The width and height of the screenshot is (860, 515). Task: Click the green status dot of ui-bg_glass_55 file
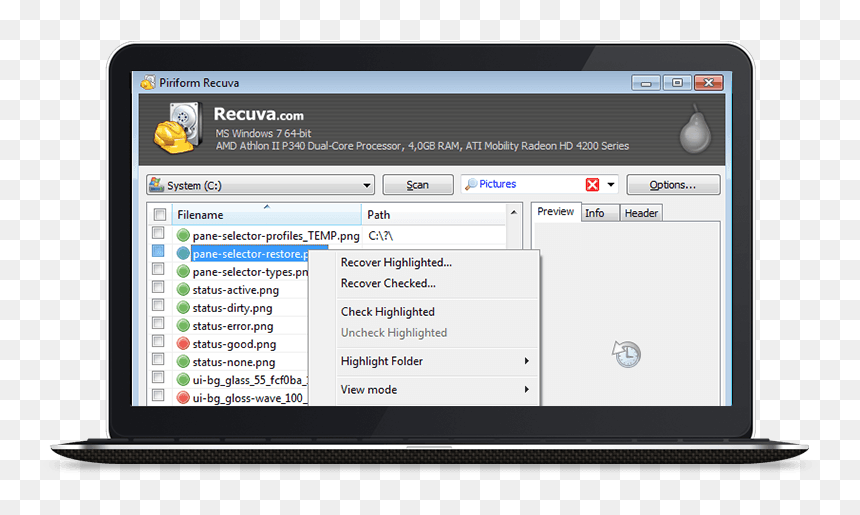coord(183,380)
